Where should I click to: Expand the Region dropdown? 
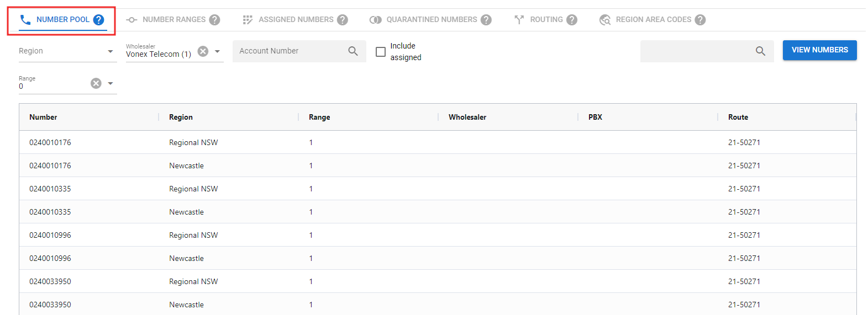[x=111, y=51]
